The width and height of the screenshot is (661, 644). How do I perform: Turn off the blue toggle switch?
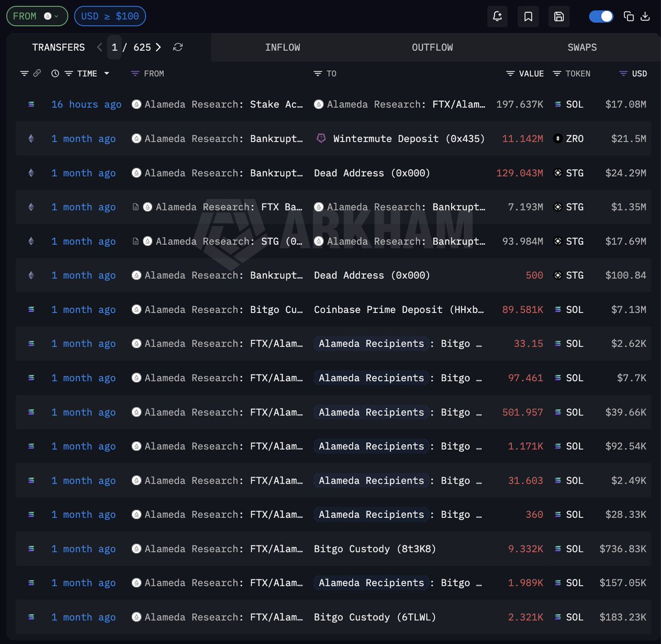601,17
